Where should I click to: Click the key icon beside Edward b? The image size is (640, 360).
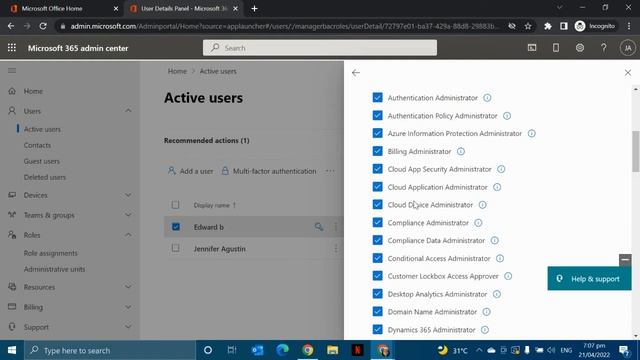319,227
